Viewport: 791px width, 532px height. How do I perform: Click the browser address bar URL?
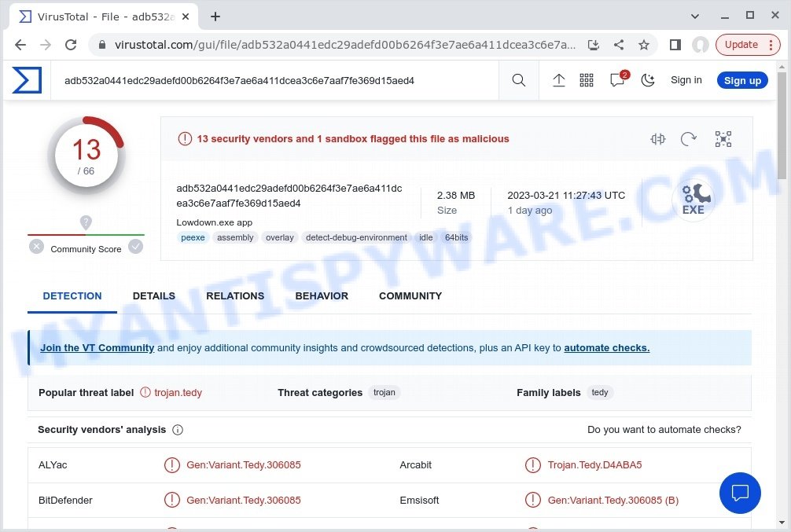point(344,45)
